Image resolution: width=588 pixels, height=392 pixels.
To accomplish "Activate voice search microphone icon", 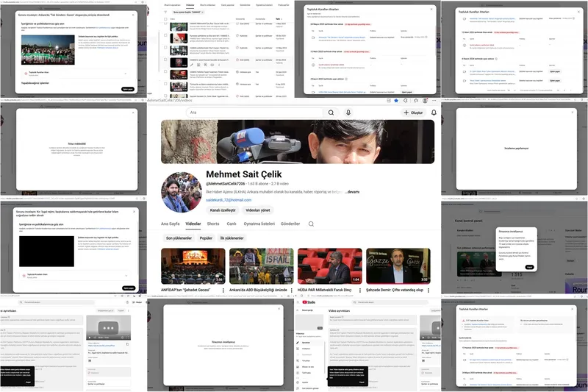I will tap(348, 113).
